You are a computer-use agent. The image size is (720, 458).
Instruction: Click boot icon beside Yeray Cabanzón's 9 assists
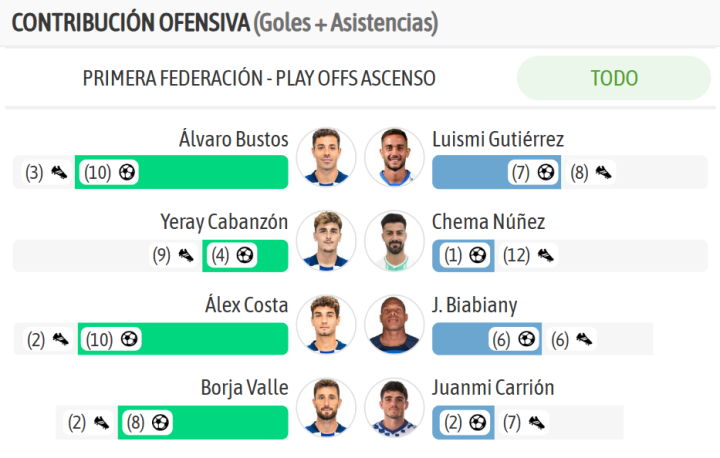click(x=186, y=255)
